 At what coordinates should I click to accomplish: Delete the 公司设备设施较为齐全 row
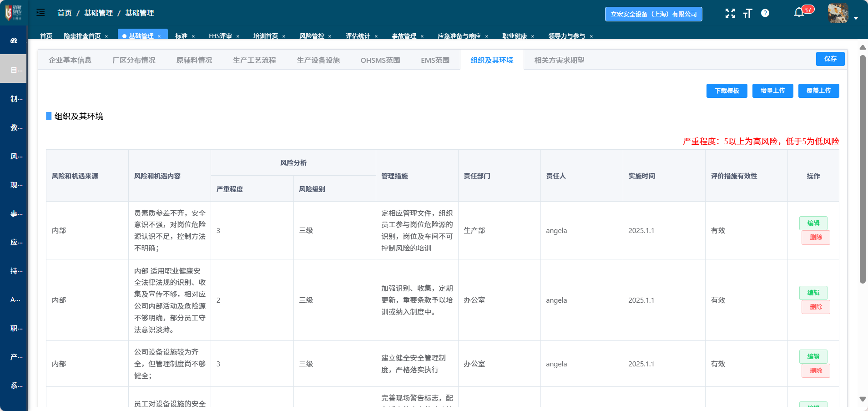pyautogui.click(x=816, y=370)
